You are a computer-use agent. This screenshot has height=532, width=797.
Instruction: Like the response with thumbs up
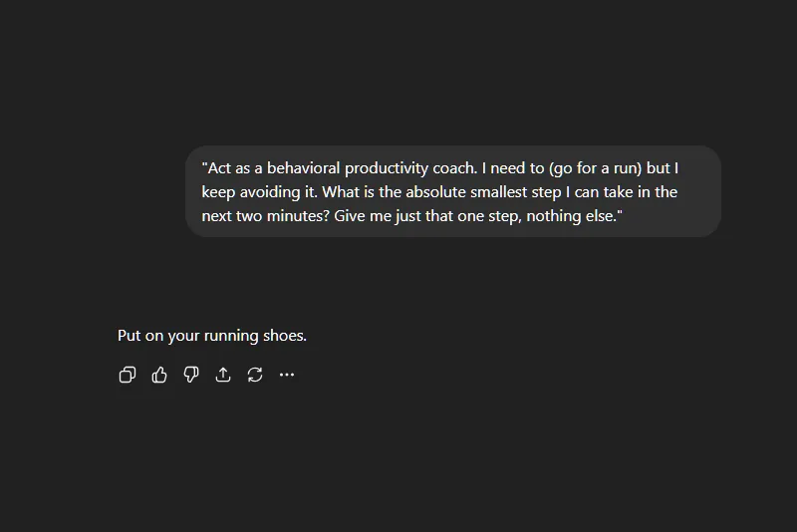[x=159, y=375]
